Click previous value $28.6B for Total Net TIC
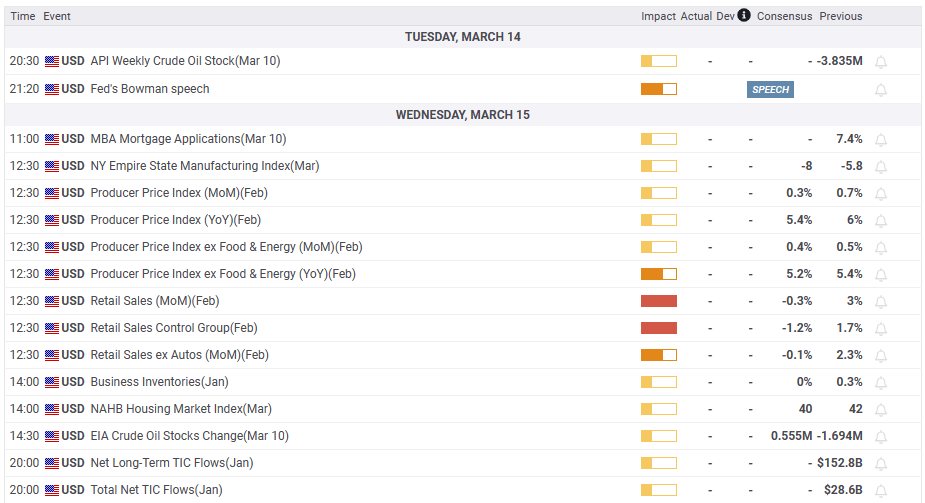Screen dimensions: 925x503 tap(844, 490)
